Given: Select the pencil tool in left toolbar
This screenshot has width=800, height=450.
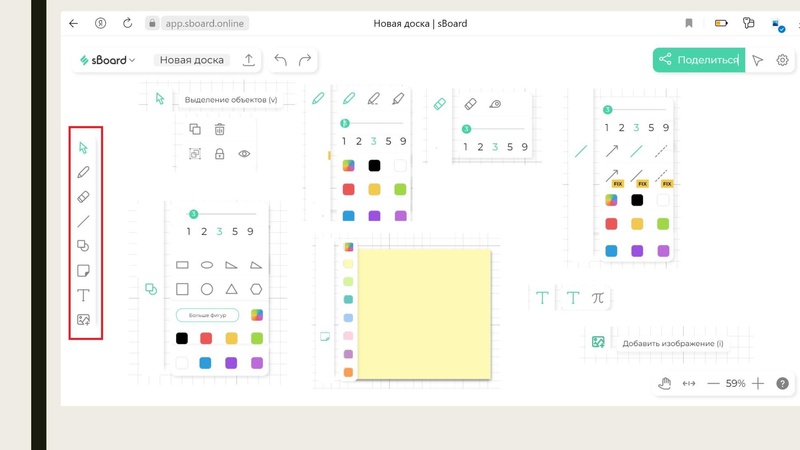Looking at the screenshot, I should (84, 172).
